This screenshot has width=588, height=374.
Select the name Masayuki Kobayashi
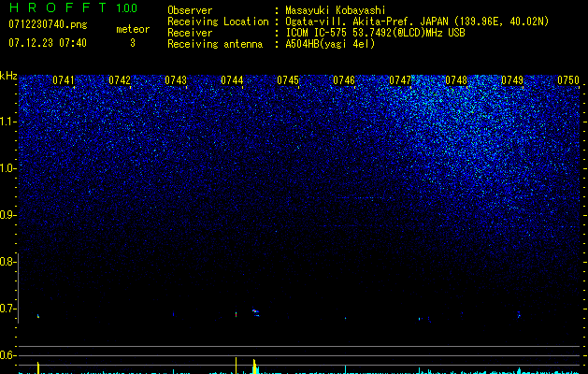pyautogui.click(x=336, y=10)
